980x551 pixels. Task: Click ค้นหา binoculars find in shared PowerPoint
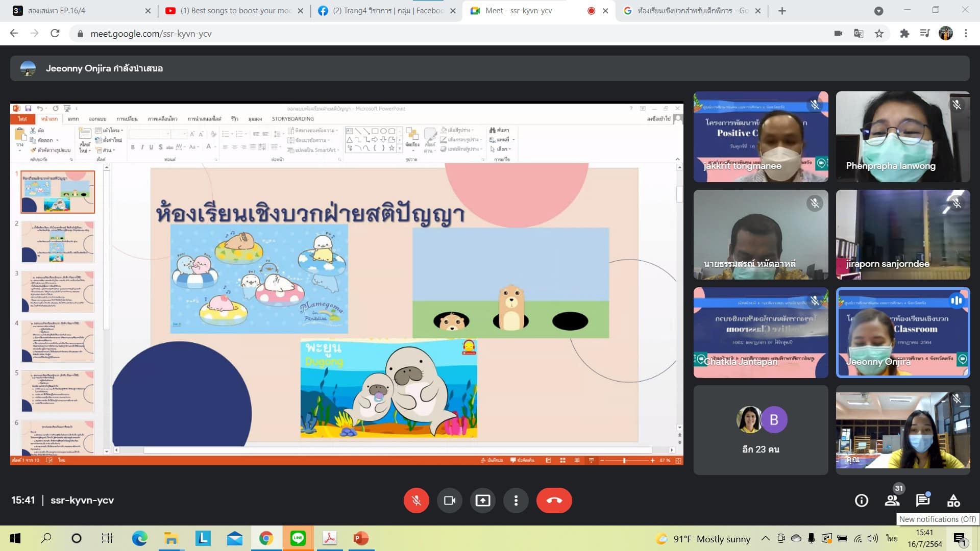tap(499, 131)
